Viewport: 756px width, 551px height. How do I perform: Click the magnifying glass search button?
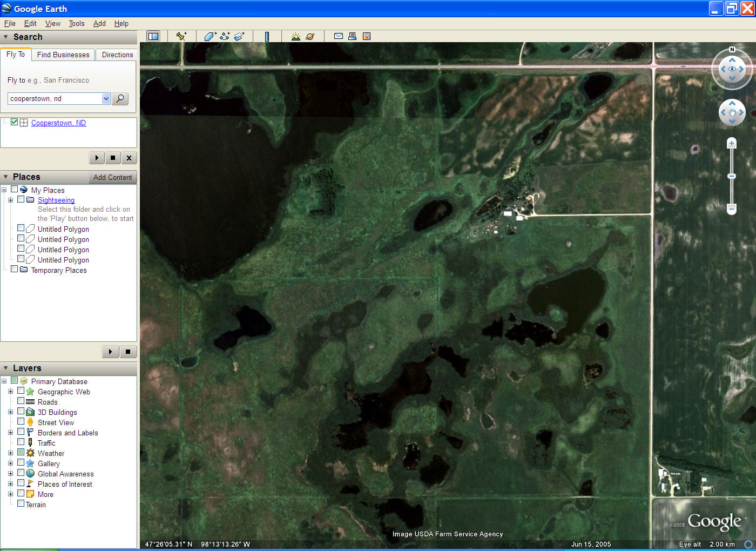point(120,99)
